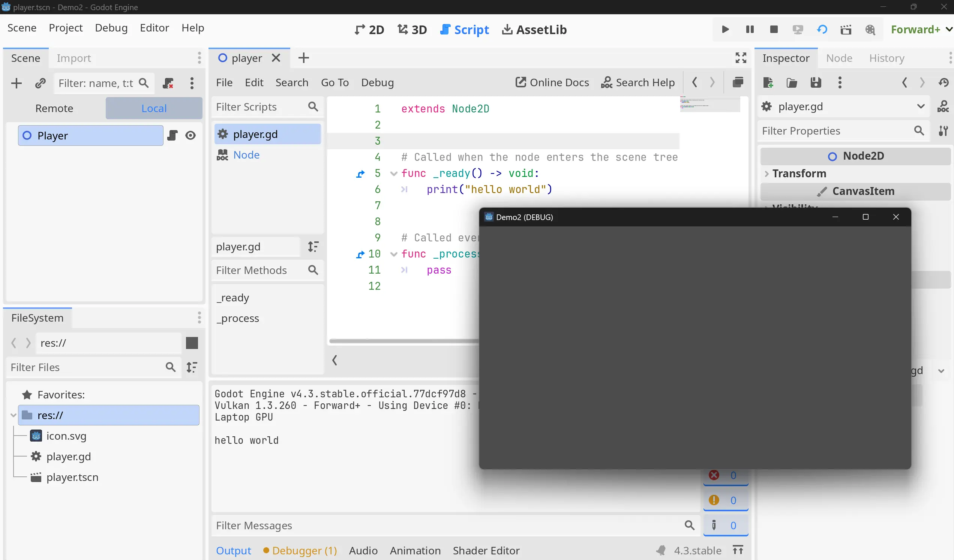The width and height of the screenshot is (954, 560).
Task: Load an existing resource in Inspector
Action: (792, 82)
